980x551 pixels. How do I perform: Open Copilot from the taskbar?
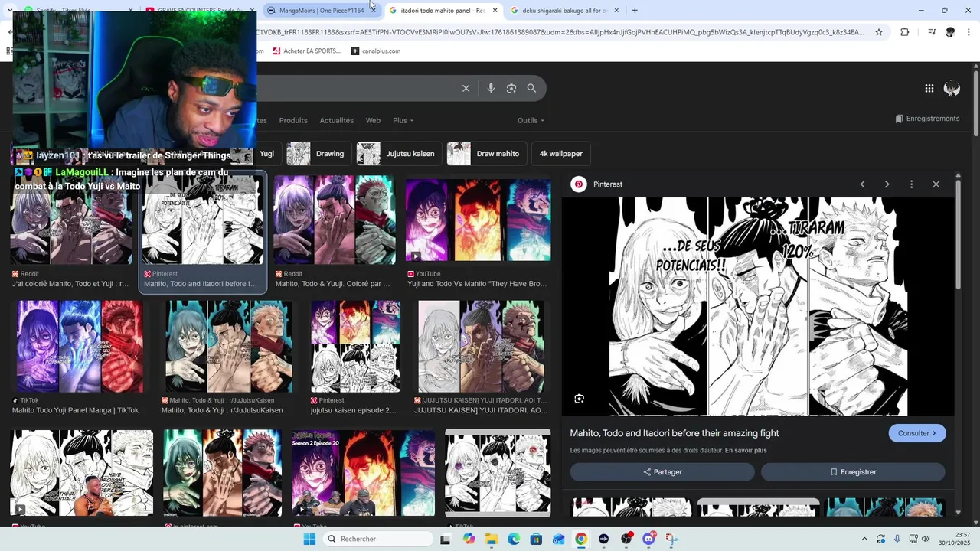[x=469, y=539]
